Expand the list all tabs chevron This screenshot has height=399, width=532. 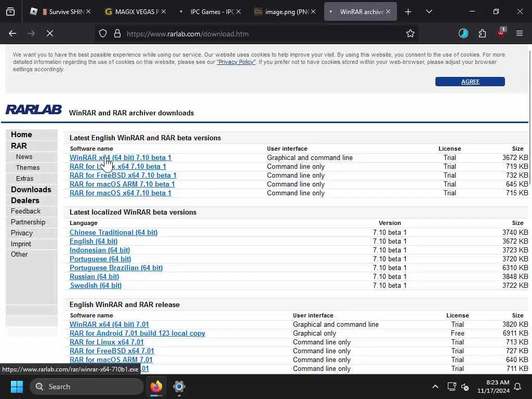click(x=429, y=11)
